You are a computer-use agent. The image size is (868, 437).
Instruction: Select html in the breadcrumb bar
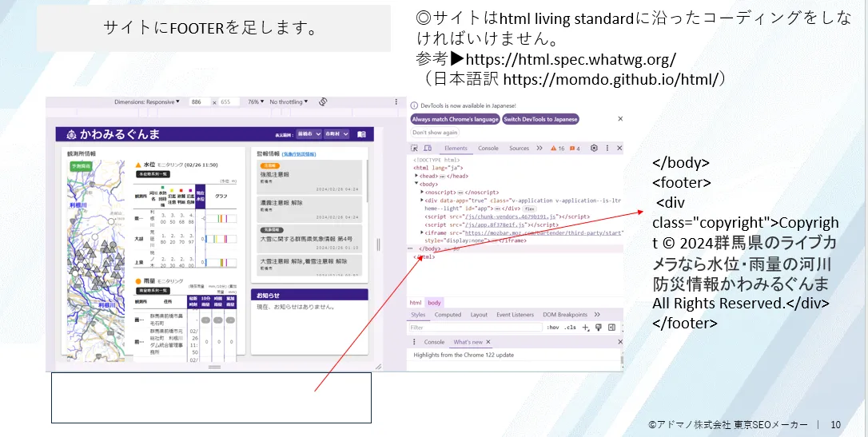click(x=416, y=303)
